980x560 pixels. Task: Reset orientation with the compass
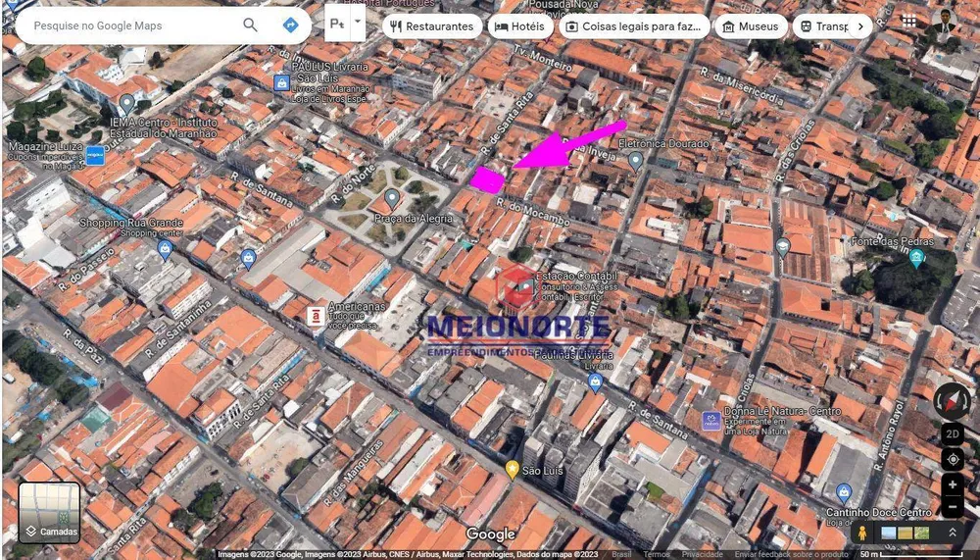click(x=952, y=401)
